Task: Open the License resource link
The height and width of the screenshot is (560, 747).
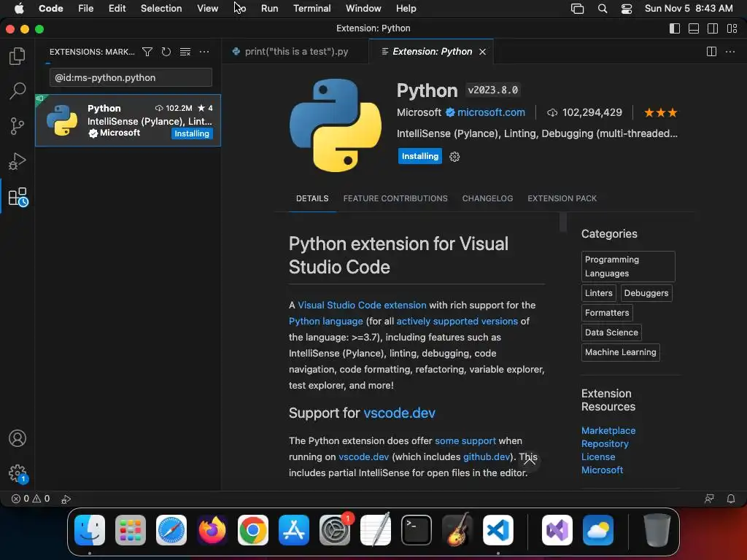Action: (x=598, y=457)
